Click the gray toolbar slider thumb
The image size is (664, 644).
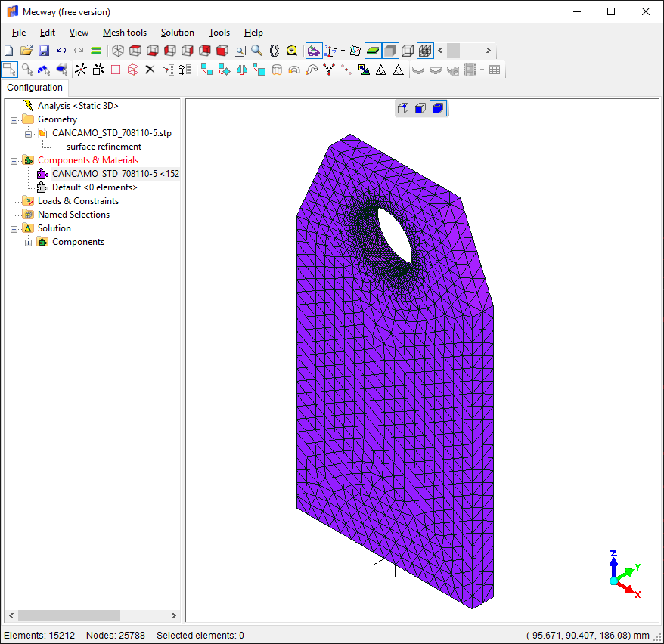click(453, 51)
